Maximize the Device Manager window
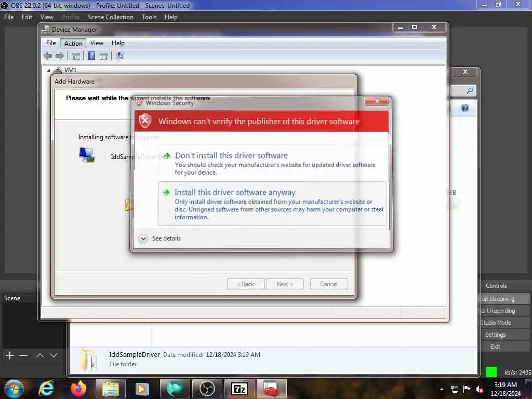Viewport: 532px width, 399px height. [x=414, y=27]
